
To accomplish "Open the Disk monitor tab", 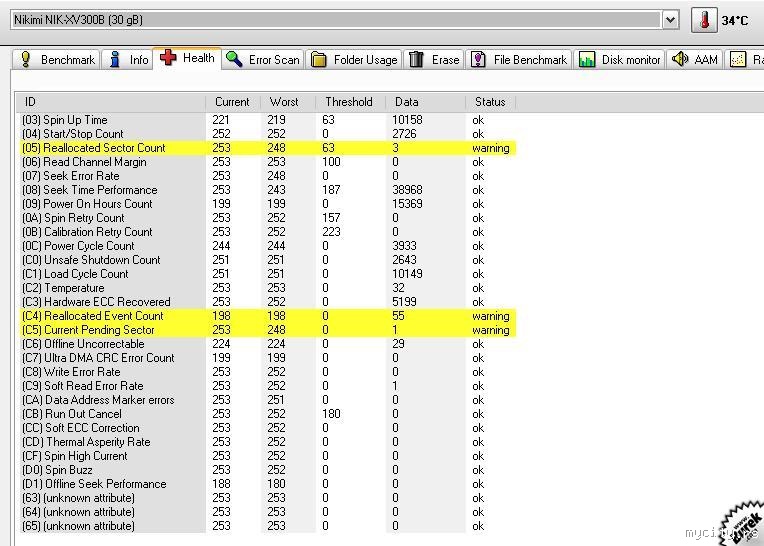I will coord(619,59).
